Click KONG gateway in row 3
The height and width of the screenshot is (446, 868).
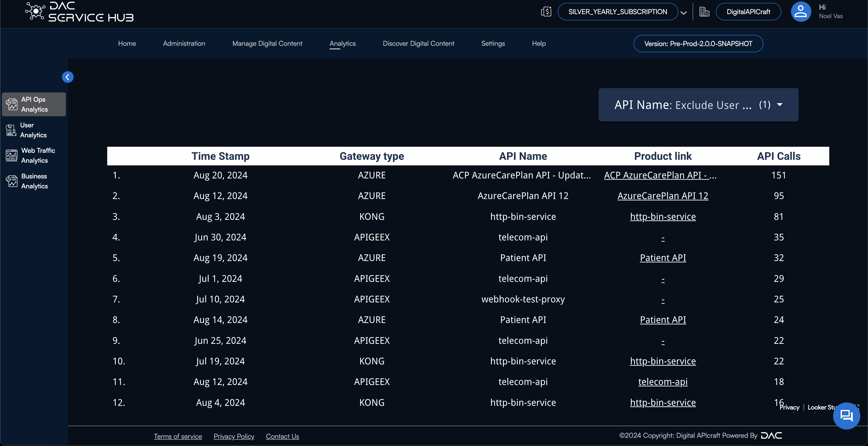pyautogui.click(x=372, y=217)
